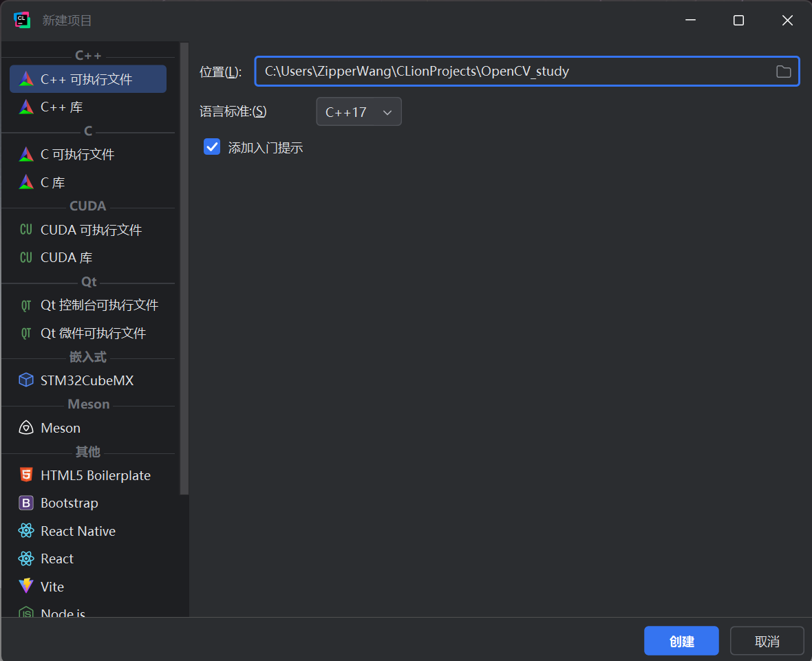Open the folder browser for project location

pos(784,71)
